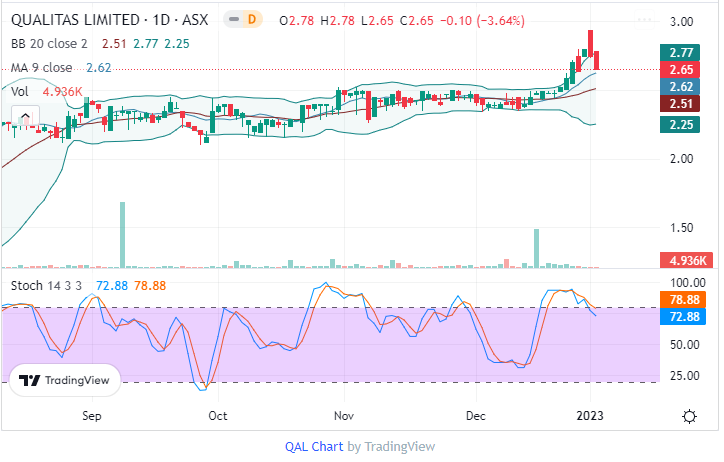Viewport: 724px width, 462px height.
Task: Select the MA 9 close indicator legend
Action: 42,67
